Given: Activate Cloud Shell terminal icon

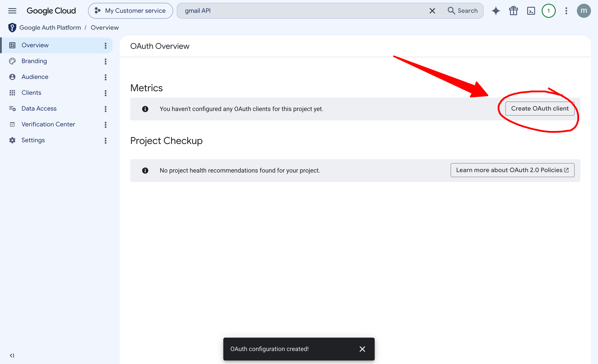Looking at the screenshot, I should (531, 11).
